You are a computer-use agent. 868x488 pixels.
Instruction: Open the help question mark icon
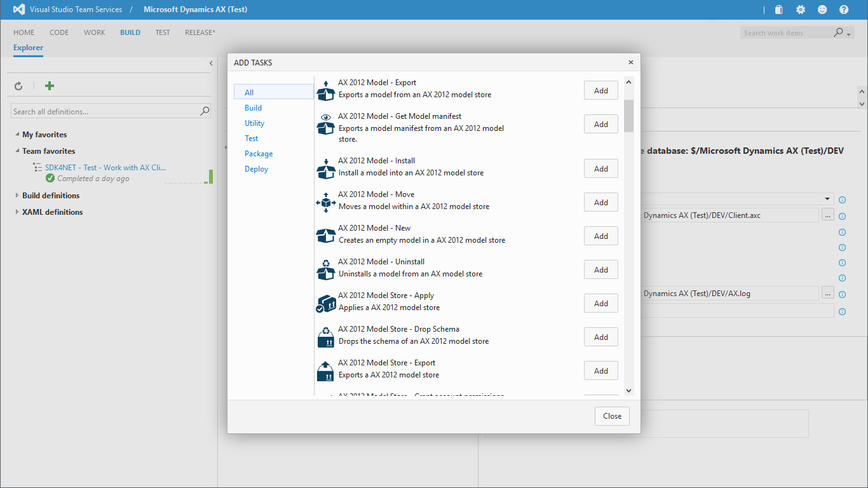coord(844,10)
